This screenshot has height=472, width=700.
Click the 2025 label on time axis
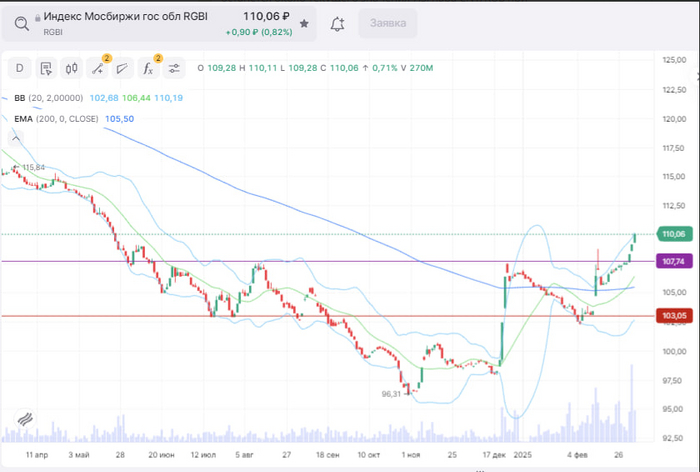[x=522, y=454]
